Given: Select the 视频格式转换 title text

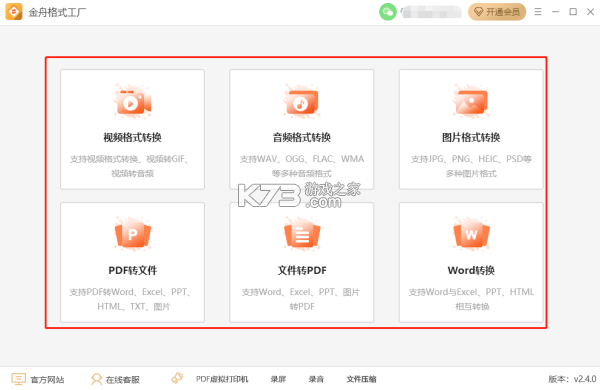Looking at the screenshot, I should click(132, 137).
